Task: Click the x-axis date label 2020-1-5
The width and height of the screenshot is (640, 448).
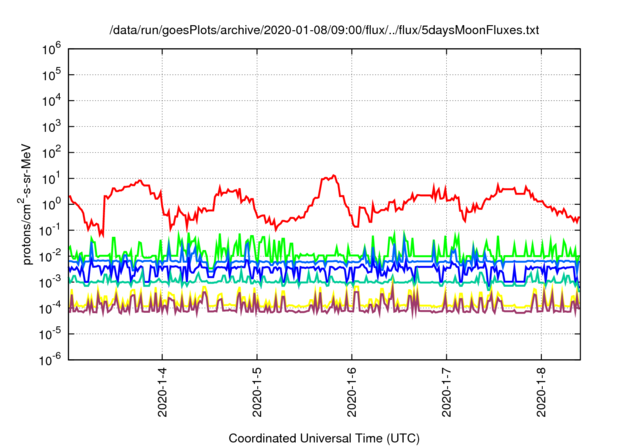Action: point(257,392)
